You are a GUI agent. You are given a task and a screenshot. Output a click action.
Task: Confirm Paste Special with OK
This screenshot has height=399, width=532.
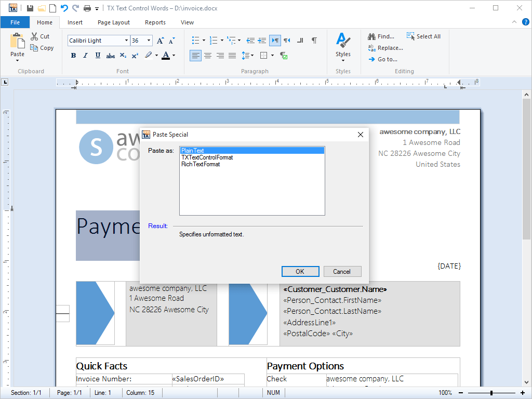pyautogui.click(x=300, y=271)
